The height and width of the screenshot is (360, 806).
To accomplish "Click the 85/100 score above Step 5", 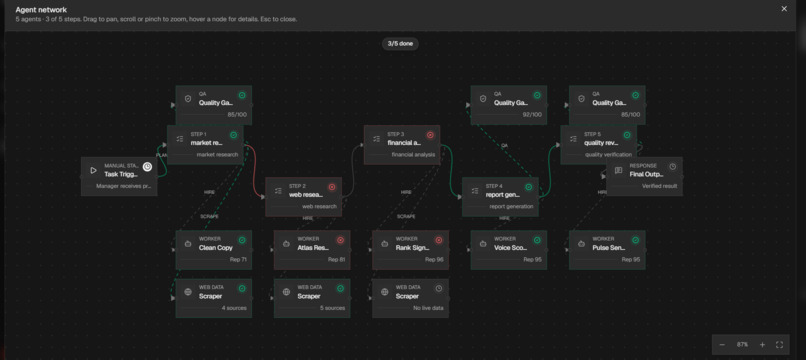I will click(x=631, y=115).
